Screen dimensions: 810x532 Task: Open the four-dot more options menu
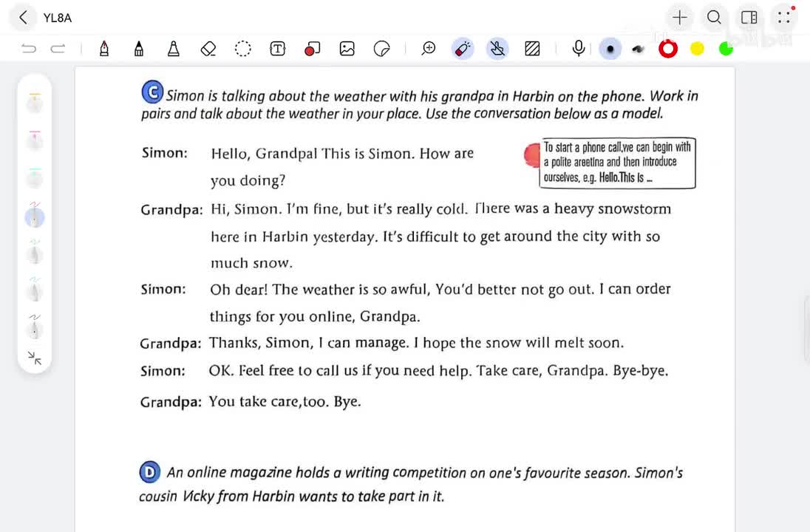(783, 18)
